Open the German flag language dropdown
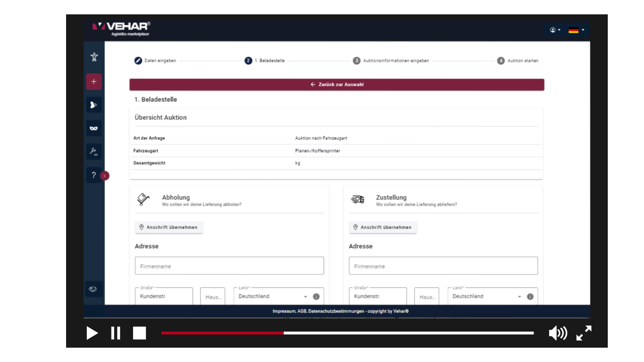This screenshot has height=362, width=644. pyautogui.click(x=576, y=30)
